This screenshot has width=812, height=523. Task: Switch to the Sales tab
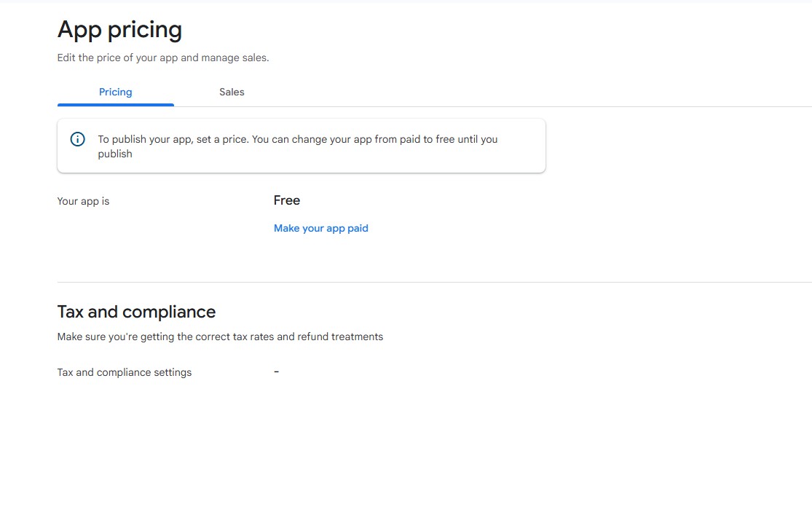click(232, 92)
